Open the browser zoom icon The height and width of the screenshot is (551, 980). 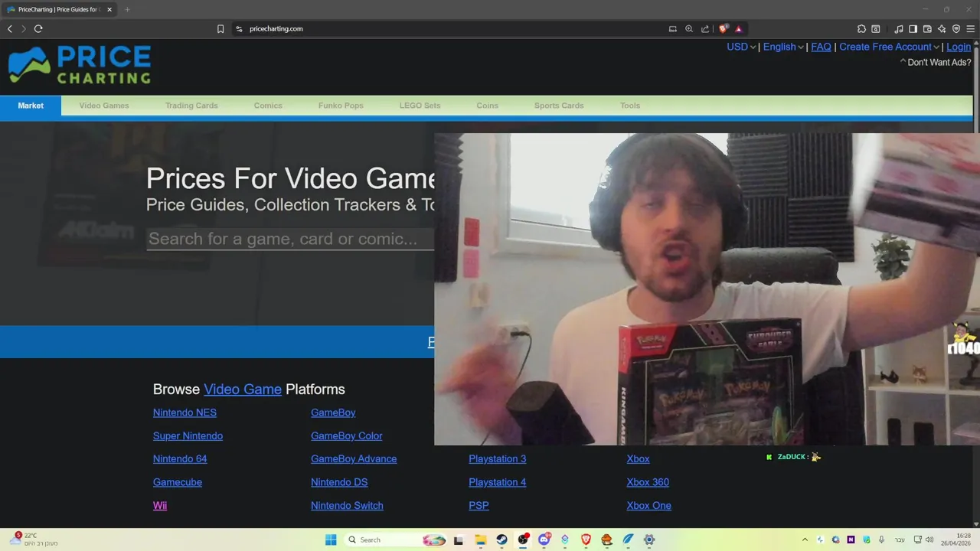[689, 29]
